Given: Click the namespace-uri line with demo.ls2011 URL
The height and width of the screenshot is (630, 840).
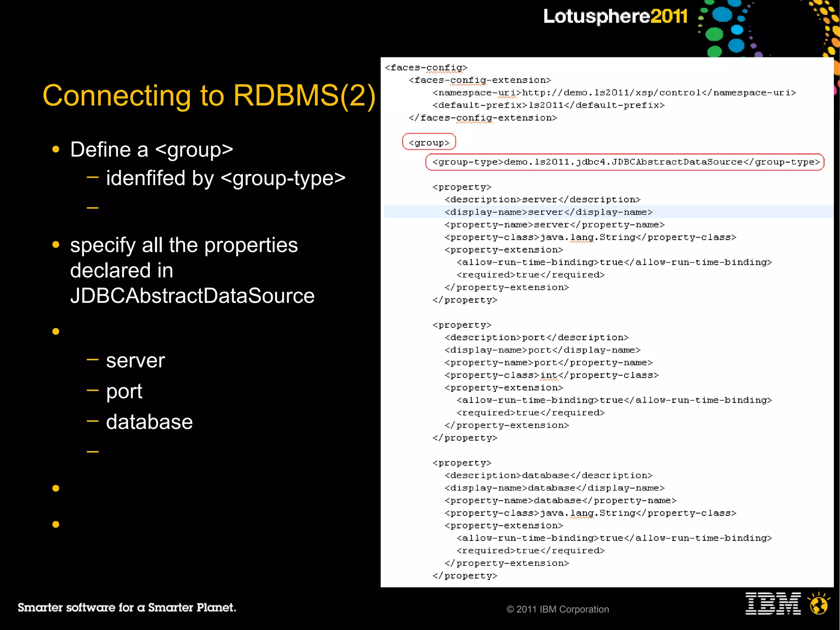Looking at the screenshot, I should 614,93.
